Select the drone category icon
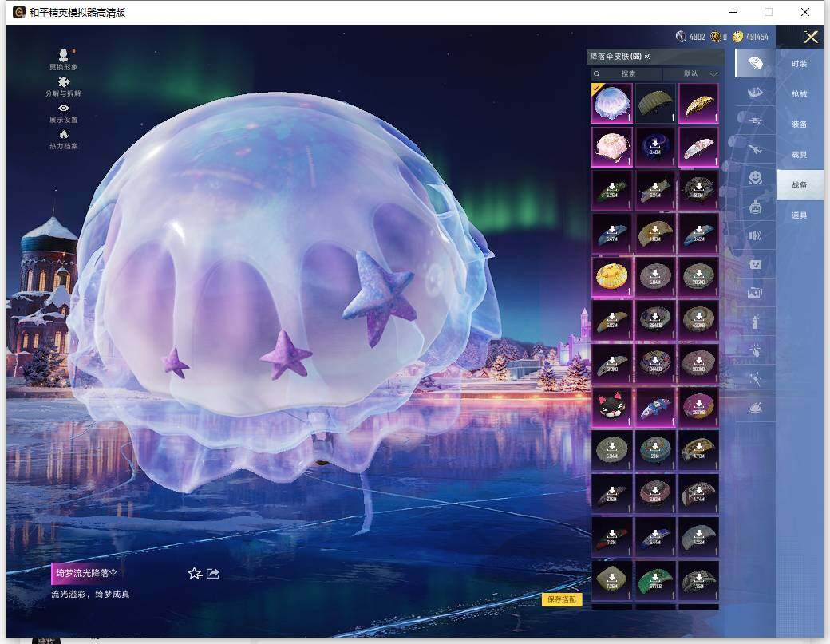830x644 pixels. 755,121
